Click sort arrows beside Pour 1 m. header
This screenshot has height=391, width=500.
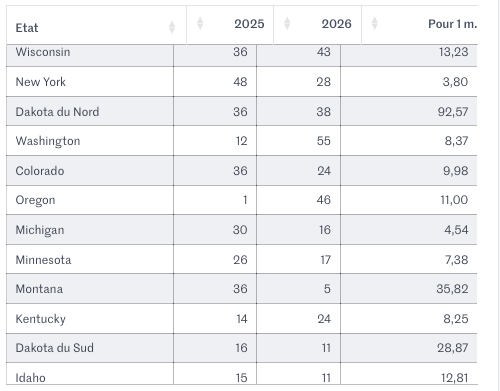coord(375,23)
